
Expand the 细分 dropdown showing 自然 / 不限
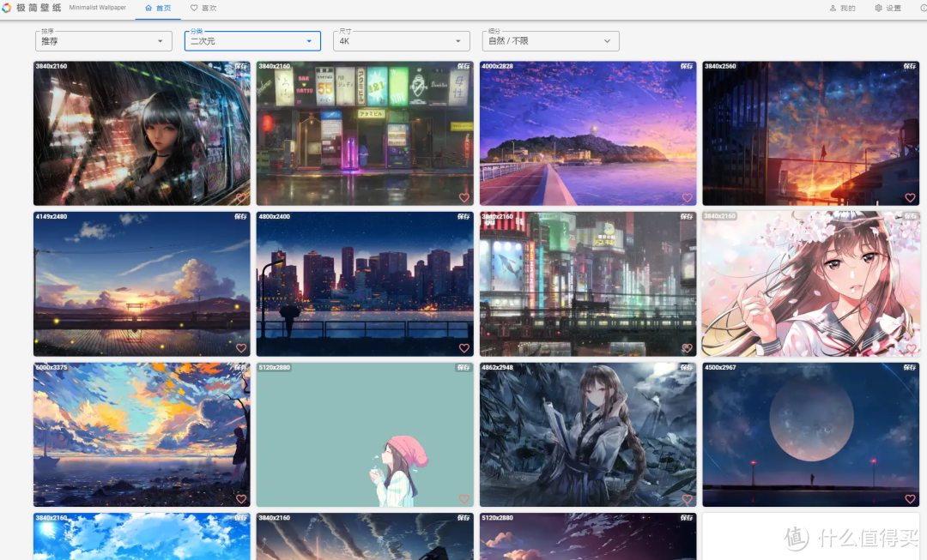point(550,41)
